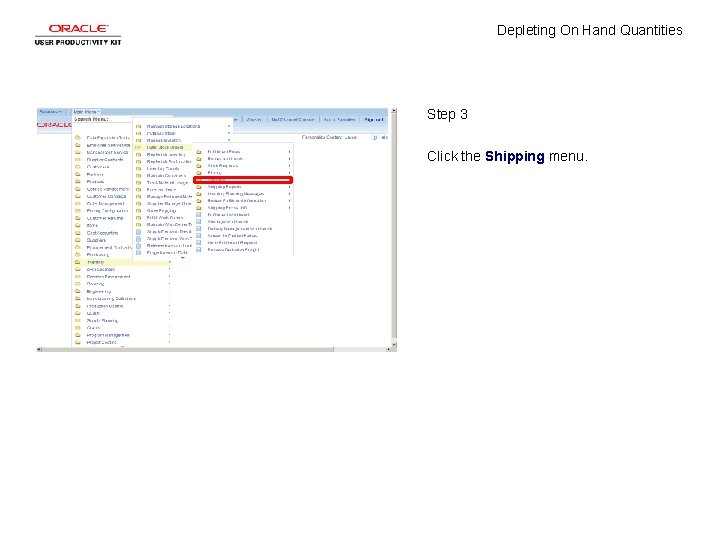This screenshot has height=540, width=720.
Task: Click the vertical scrollbar down arrow
Action: coord(394,344)
